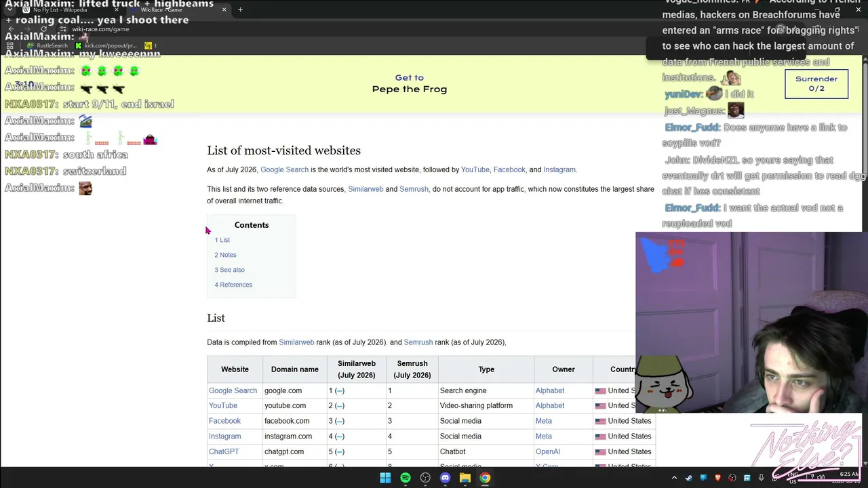868x488 pixels.
Task: Open Meta owner link in Facebook row
Action: click(x=544, y=421)
